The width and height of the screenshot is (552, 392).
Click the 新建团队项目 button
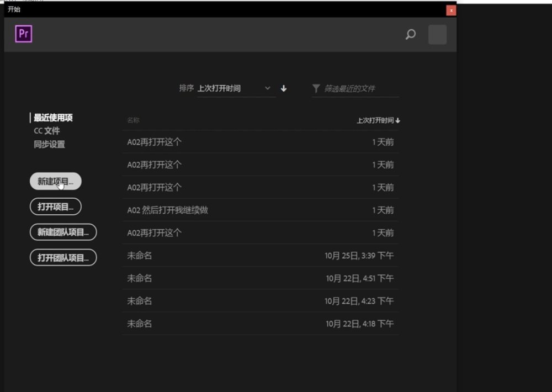click(x=62, y=232)
